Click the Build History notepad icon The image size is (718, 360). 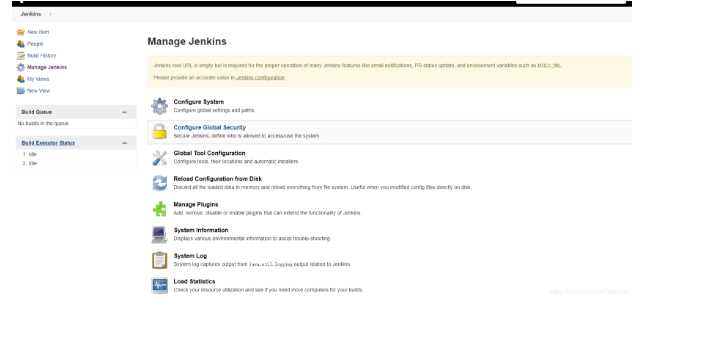pyautogui.click(x=21, y=56)
